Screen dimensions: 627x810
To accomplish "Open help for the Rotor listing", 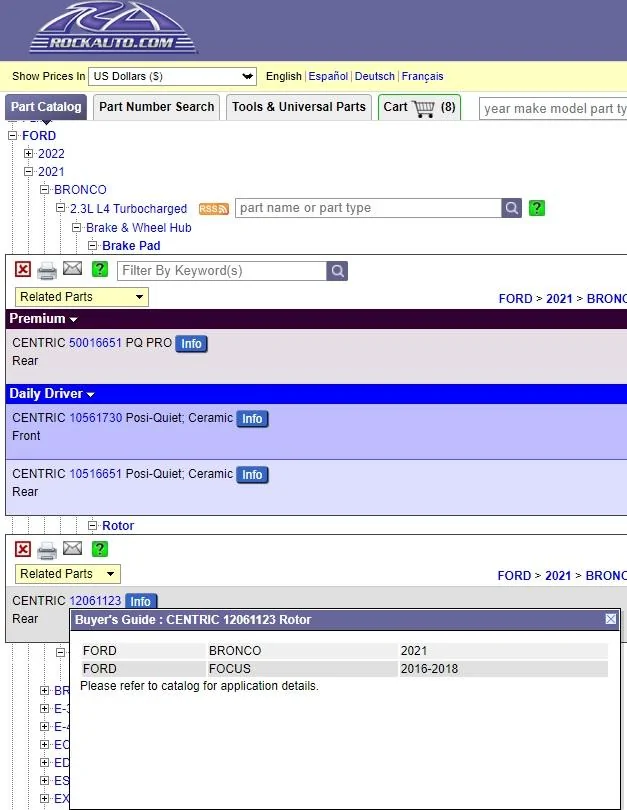I will (x=100, y=549).
